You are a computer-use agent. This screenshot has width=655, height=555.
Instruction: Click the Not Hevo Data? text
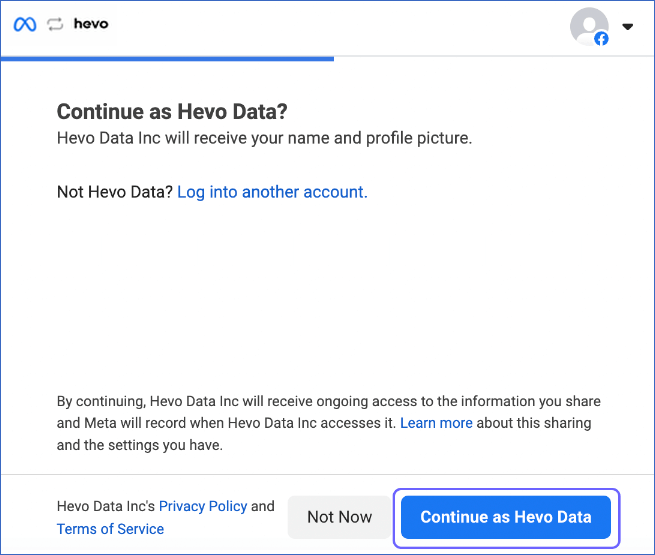(115, 192)
